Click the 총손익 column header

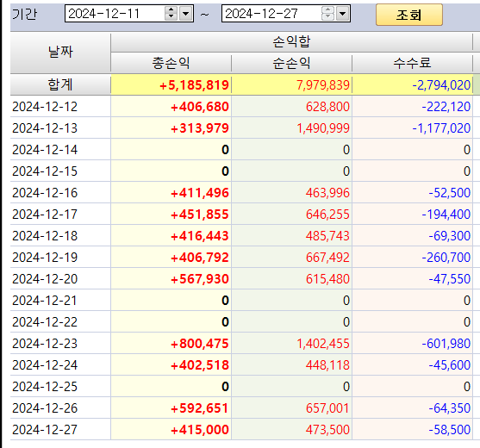click(x=171, y=63)
